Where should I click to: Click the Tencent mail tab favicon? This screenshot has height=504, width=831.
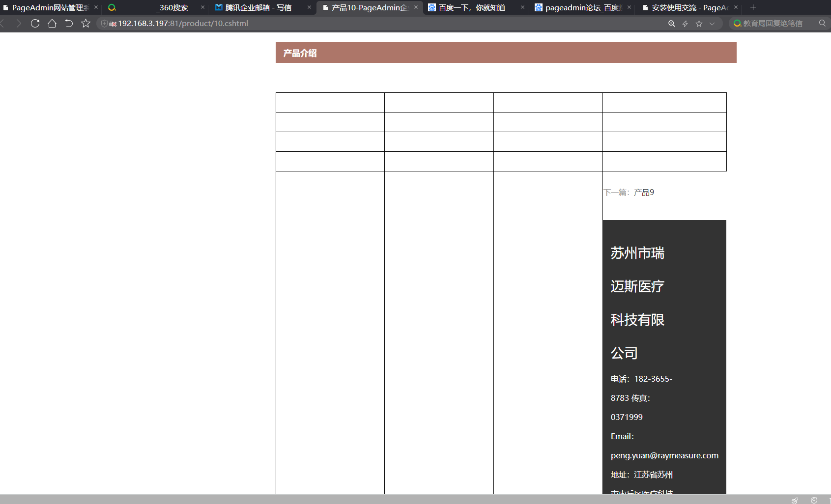tap(219, 7)
